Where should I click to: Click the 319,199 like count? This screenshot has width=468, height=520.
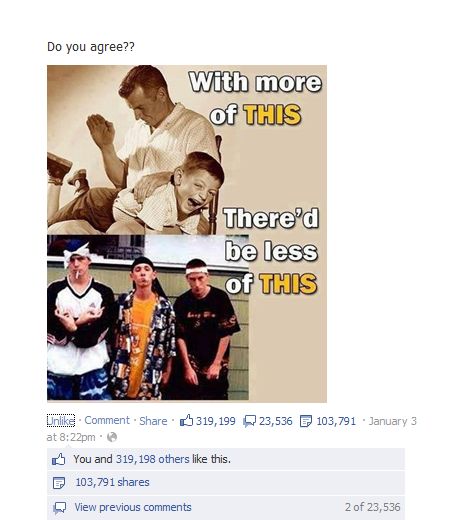[x=215, y=421]
